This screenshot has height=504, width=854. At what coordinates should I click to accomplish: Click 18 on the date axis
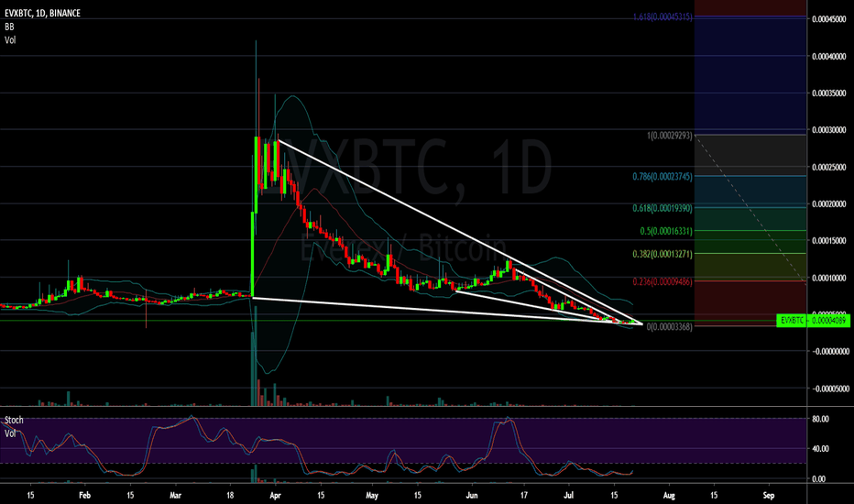230,495
